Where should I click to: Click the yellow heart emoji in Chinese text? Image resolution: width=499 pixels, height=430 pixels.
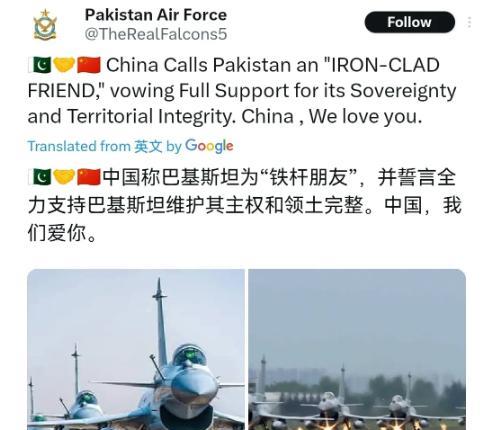(64, 177)
